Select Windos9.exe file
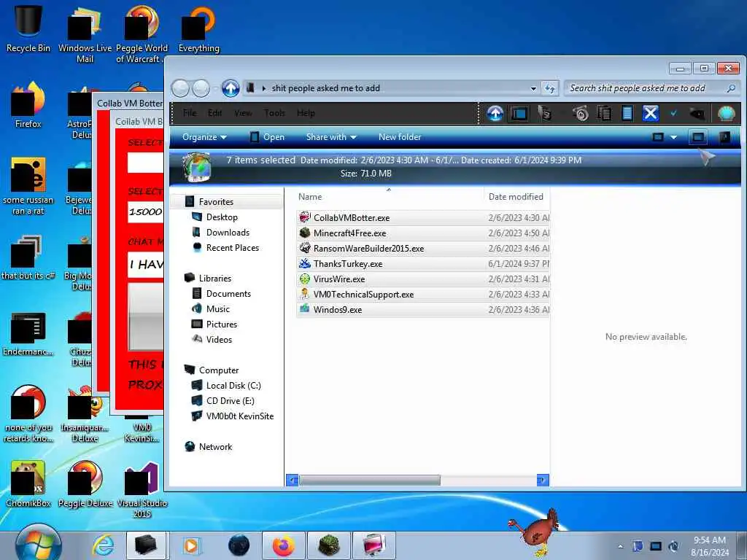The width and height of the screenshot is (747, 560). tap(422, 309)
